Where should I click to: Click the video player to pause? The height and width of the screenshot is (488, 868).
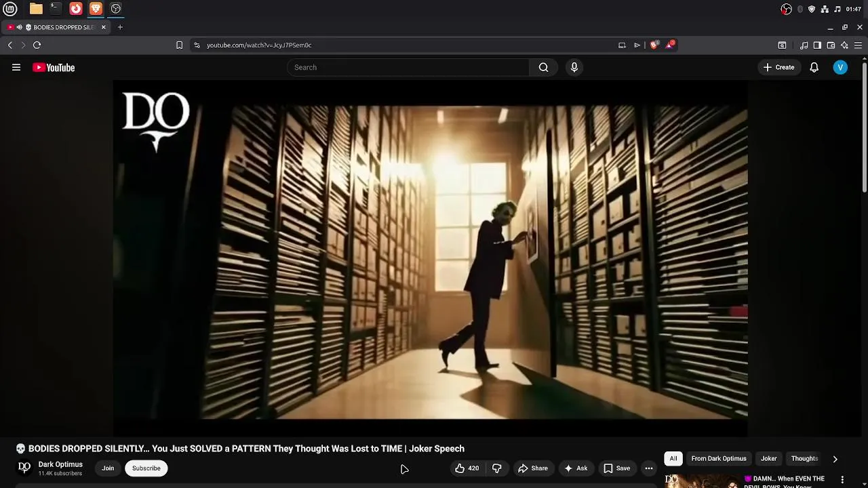click(x=430, y=258)
